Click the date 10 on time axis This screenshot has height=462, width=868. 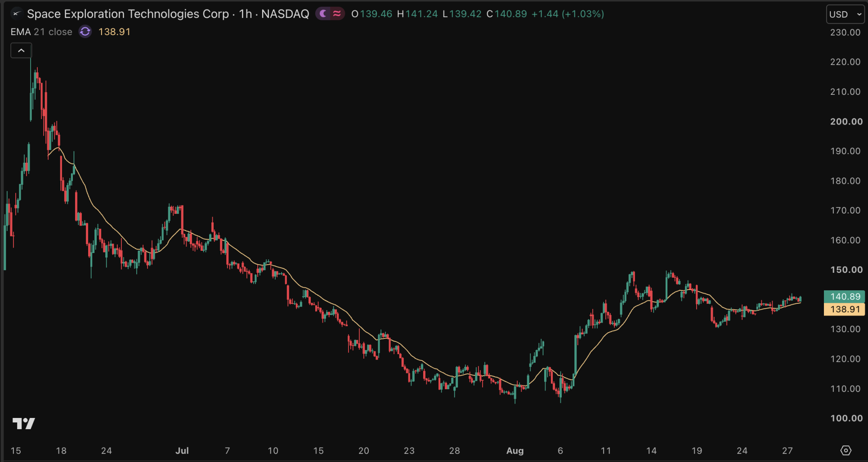tap(273, 450)
